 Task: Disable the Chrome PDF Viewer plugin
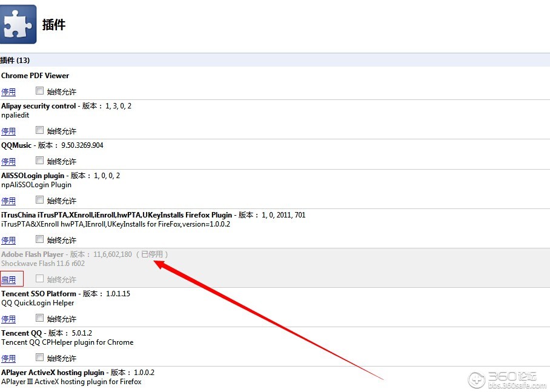pos(8,92)
